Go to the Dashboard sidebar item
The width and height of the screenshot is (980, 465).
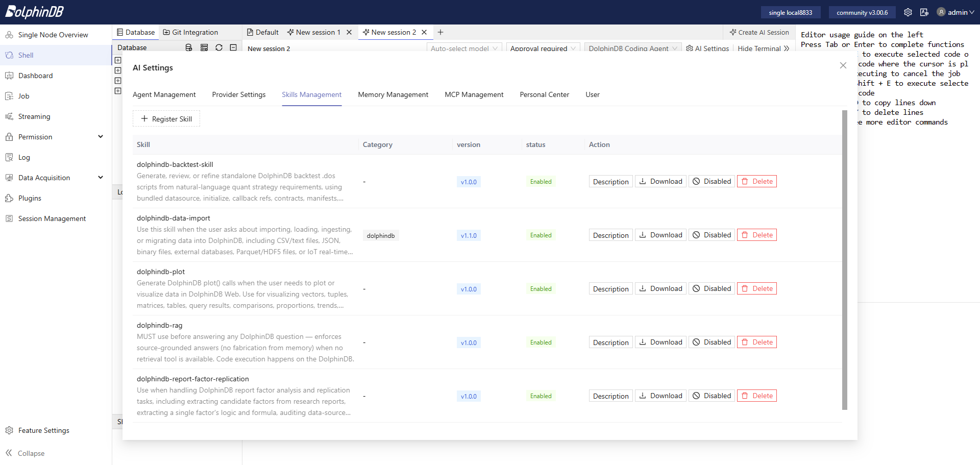pyautogui.click(x=56, y=76)
